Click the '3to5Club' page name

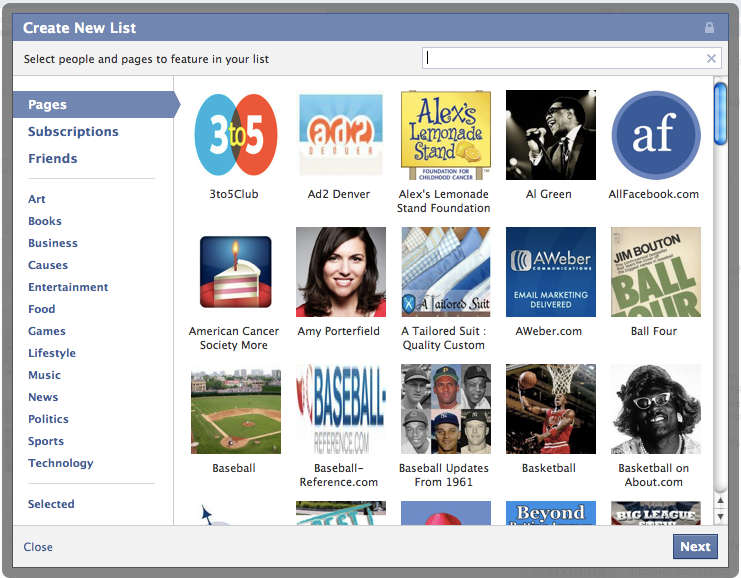click(234, 194)
